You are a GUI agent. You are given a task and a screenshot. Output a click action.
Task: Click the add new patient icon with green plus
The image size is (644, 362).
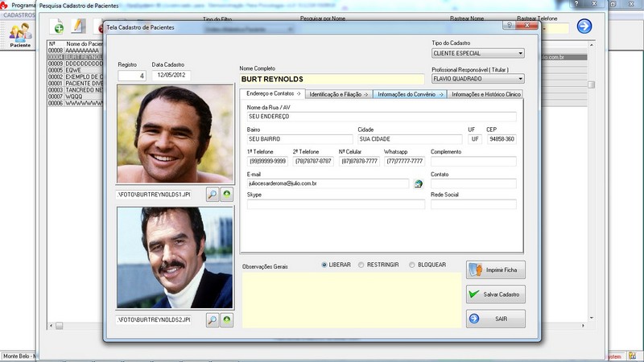(58, 27)
